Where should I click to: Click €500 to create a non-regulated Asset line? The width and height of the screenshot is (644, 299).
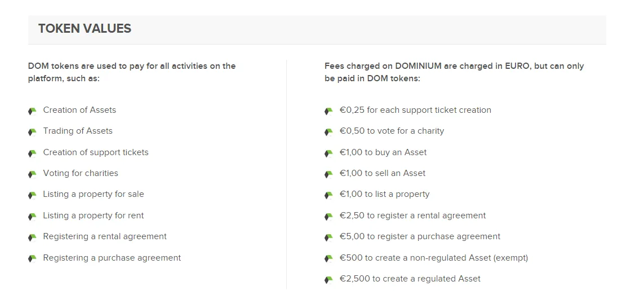[x=434, y=258]
